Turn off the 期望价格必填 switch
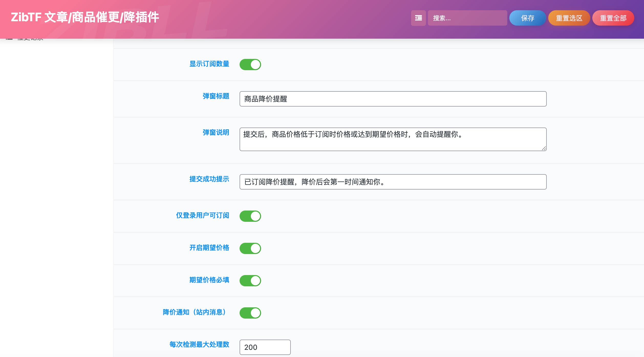Viewport: 644px width, 357px height. tap(250, 280)
